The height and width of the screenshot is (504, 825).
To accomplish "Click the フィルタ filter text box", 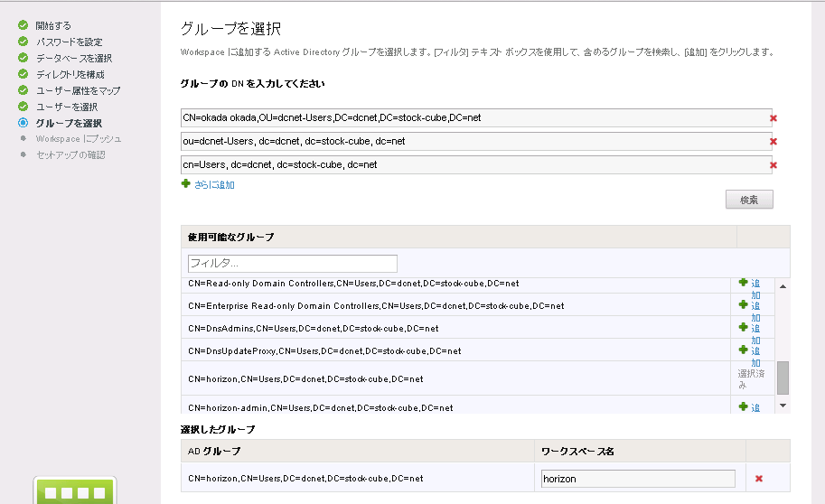I will (x=293, y=264).
